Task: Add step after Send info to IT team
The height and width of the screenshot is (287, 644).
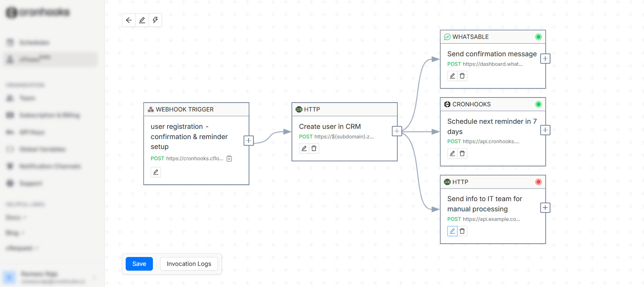Action: point(545,208)
